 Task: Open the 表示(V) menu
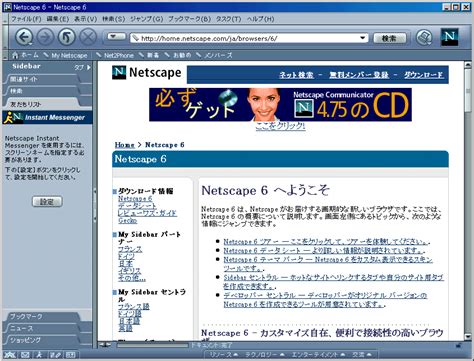click(x=85, y=19)
